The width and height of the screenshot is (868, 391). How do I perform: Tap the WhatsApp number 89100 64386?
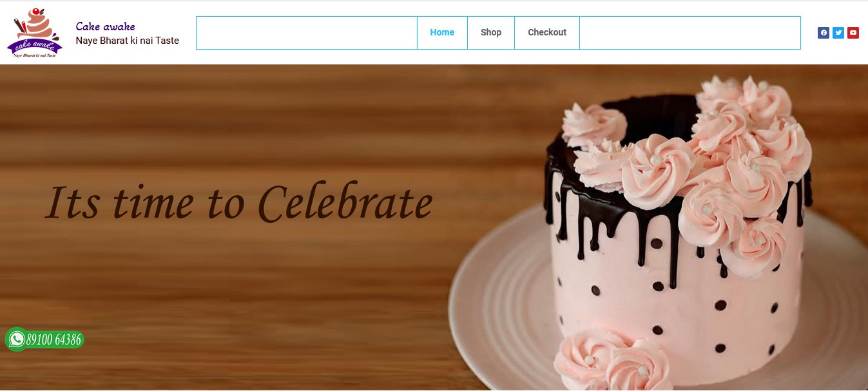(54, 339)
